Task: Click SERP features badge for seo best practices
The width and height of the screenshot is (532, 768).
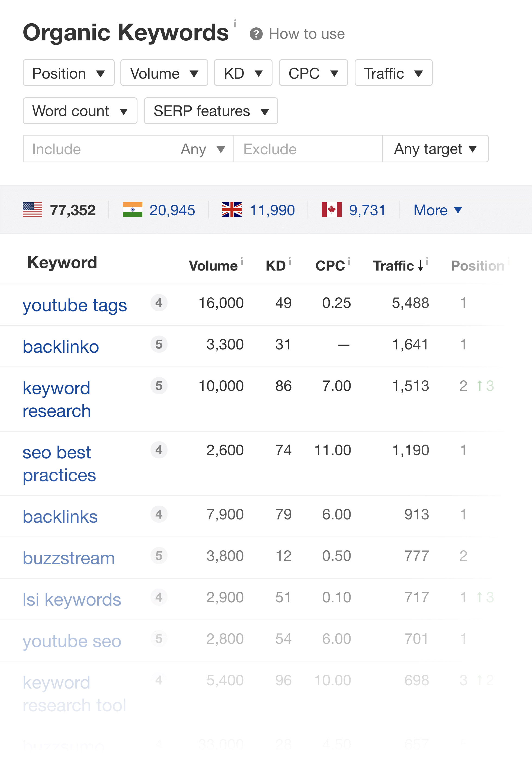Action: 159,450
